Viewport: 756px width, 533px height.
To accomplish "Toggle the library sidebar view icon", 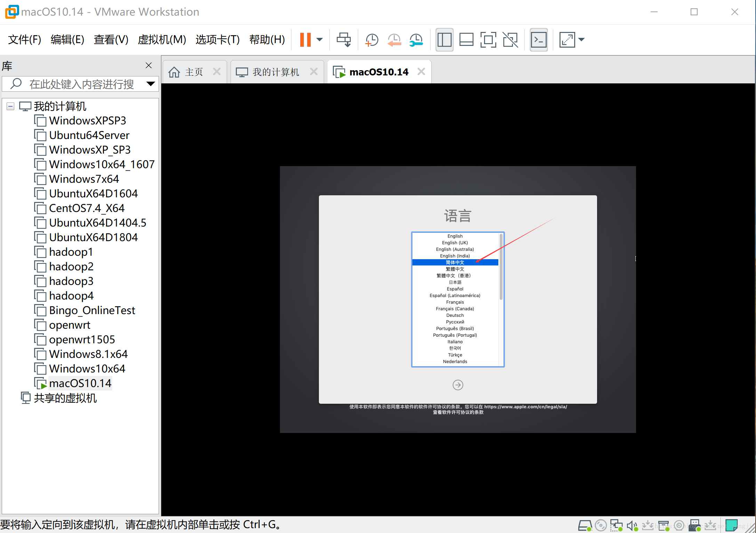I will tap(444, 40).
